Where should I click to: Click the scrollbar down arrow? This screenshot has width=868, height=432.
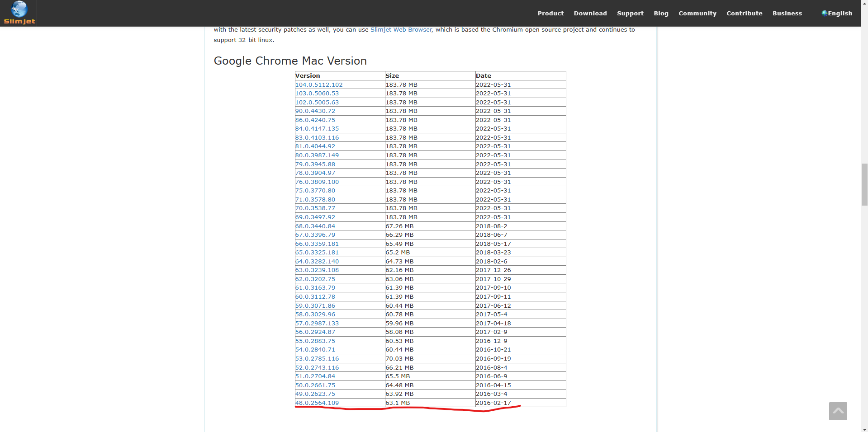(864, 429)
